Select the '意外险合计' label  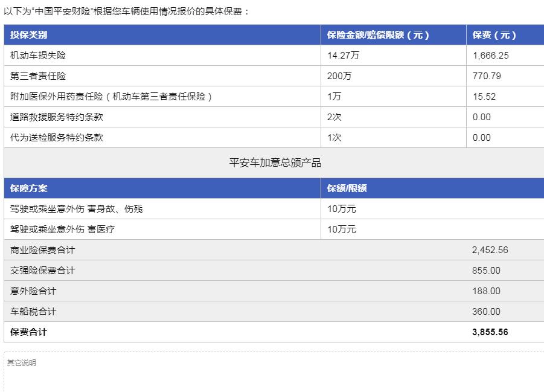point(33,291)
